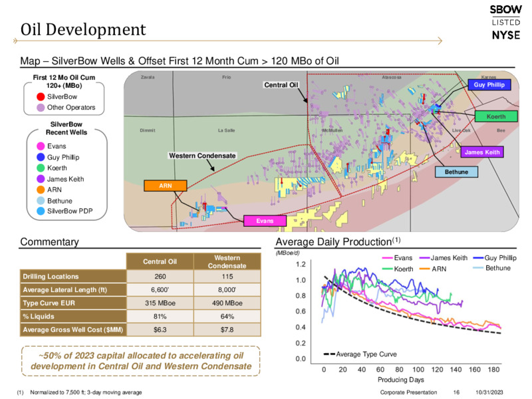This screenshot has height=399, width=532.
Task: Click ARN entry in the chart legend
Action: (x=433, y=269)
